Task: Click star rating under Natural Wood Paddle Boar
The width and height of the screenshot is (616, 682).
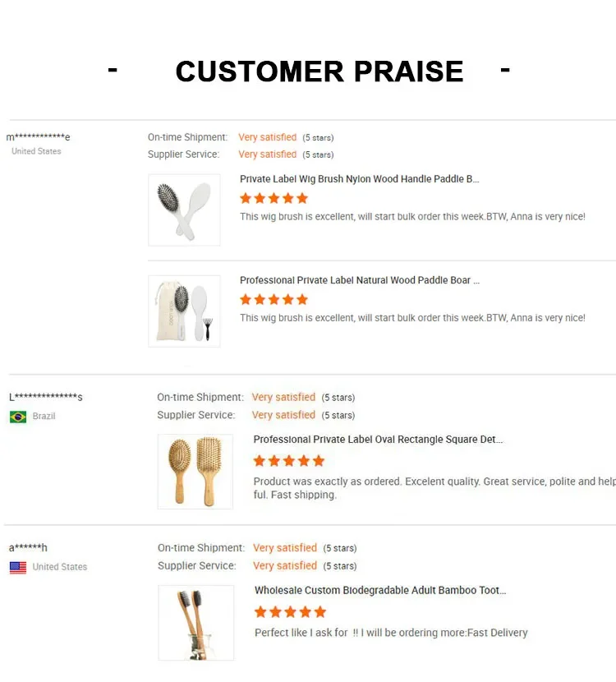Action: coord(274,299)
